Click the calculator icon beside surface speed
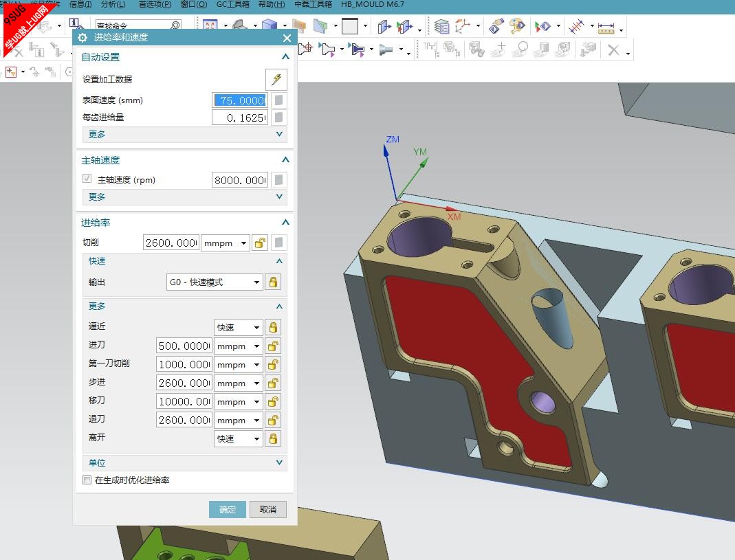This screenshot has width=735, height=560. pyautogui.click(x=278, y=100)
